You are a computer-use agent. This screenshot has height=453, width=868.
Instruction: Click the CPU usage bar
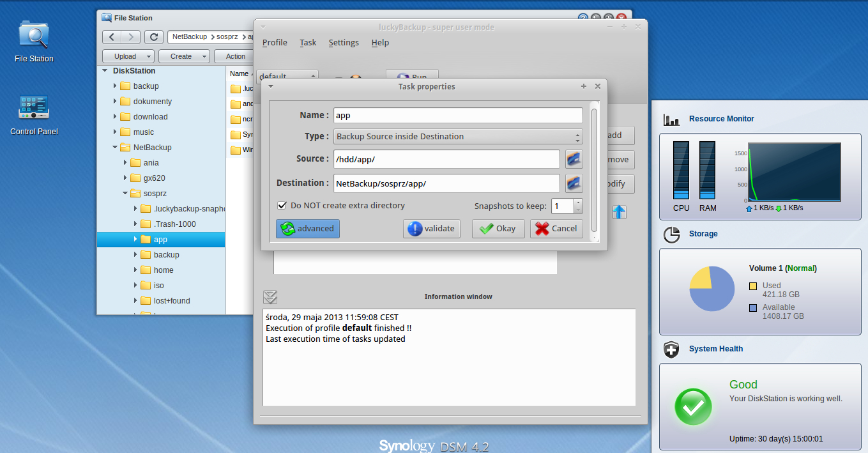point(681,171)
